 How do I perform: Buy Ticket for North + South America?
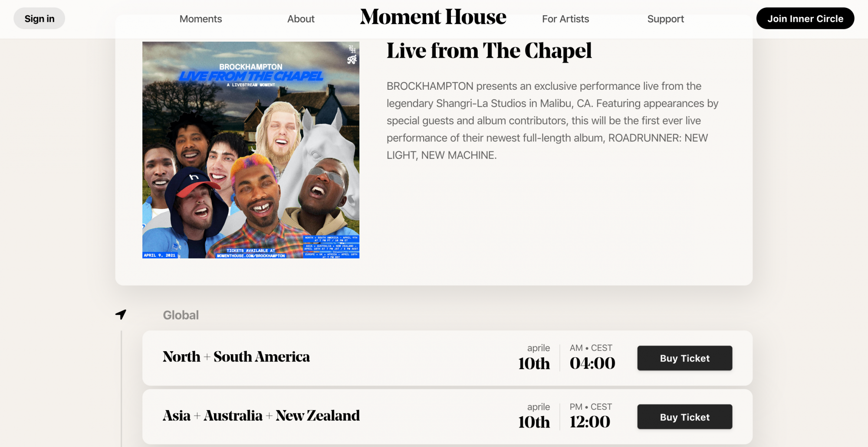pos(684,358)
